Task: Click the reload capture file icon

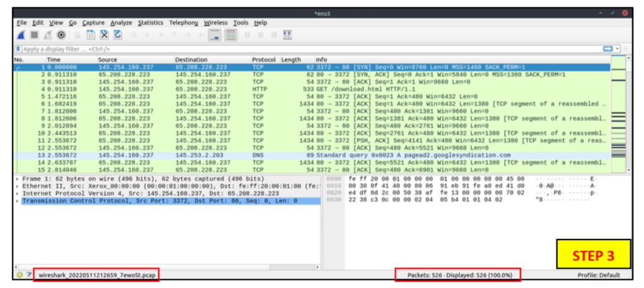Action: [118, 35]
